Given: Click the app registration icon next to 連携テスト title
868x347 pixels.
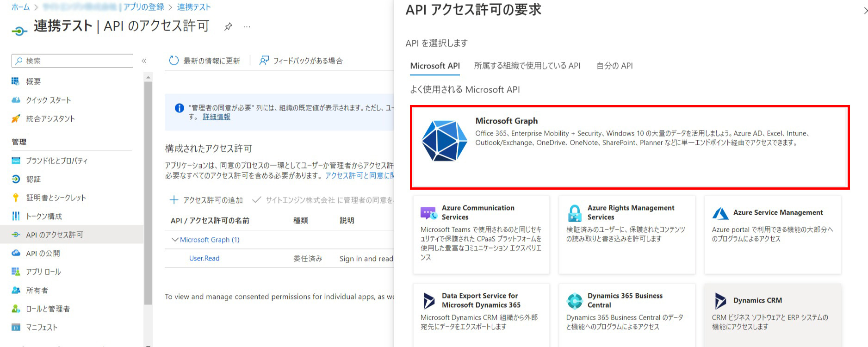Looking at the screenshot, I should [x=19, y=31].
